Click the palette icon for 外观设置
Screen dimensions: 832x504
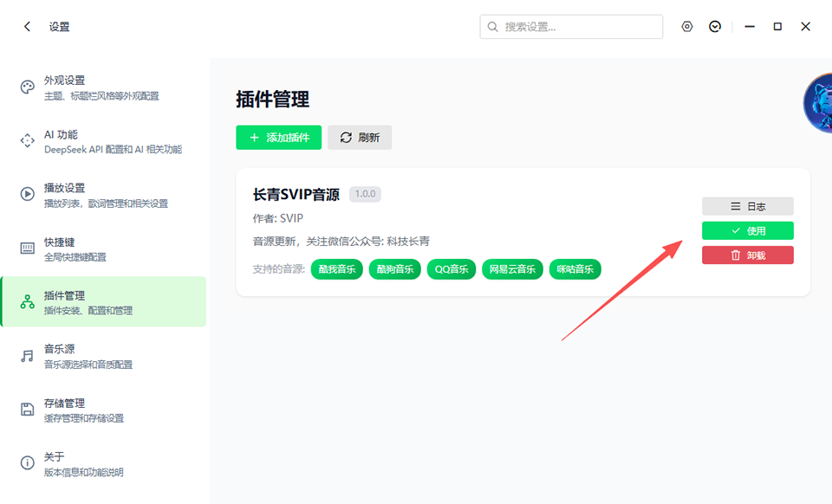[27, 87]
